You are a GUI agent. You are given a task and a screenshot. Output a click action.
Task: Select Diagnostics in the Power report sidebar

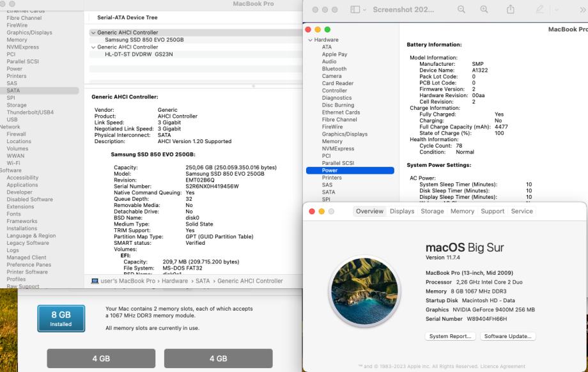[x=337, y=98]
